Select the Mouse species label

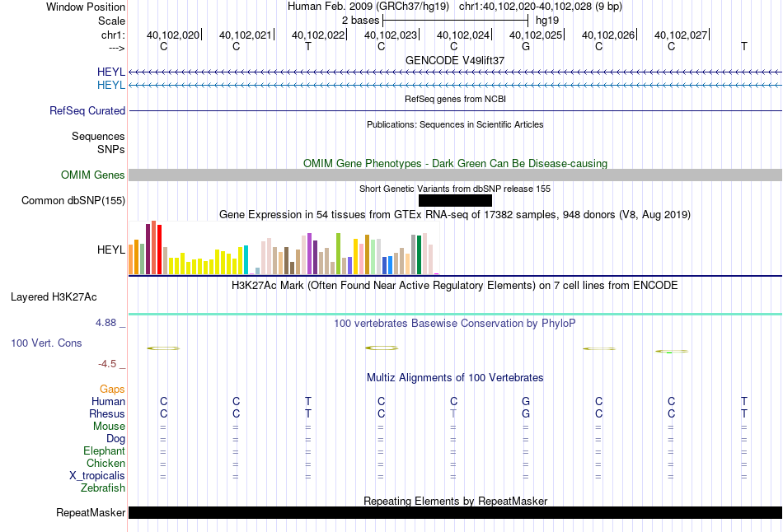[x=109, y=427]
